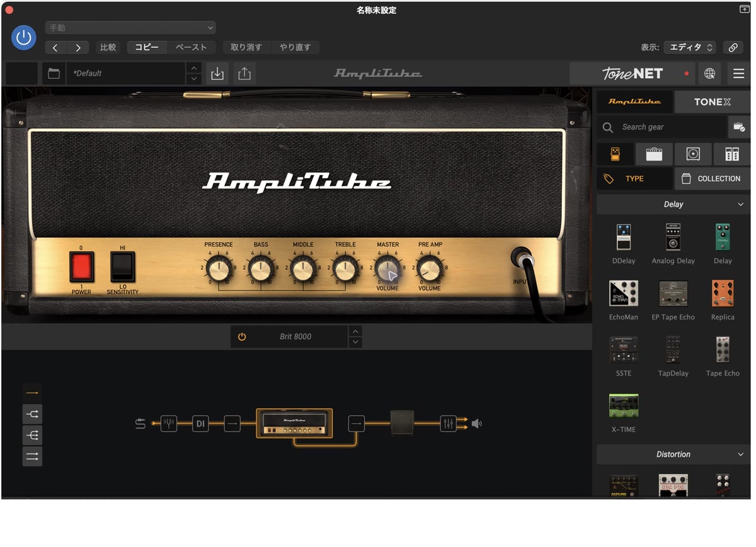Click the tuner icon in signal chain
The height and width of the screenshot is (547, 756).
coord(168,424)
